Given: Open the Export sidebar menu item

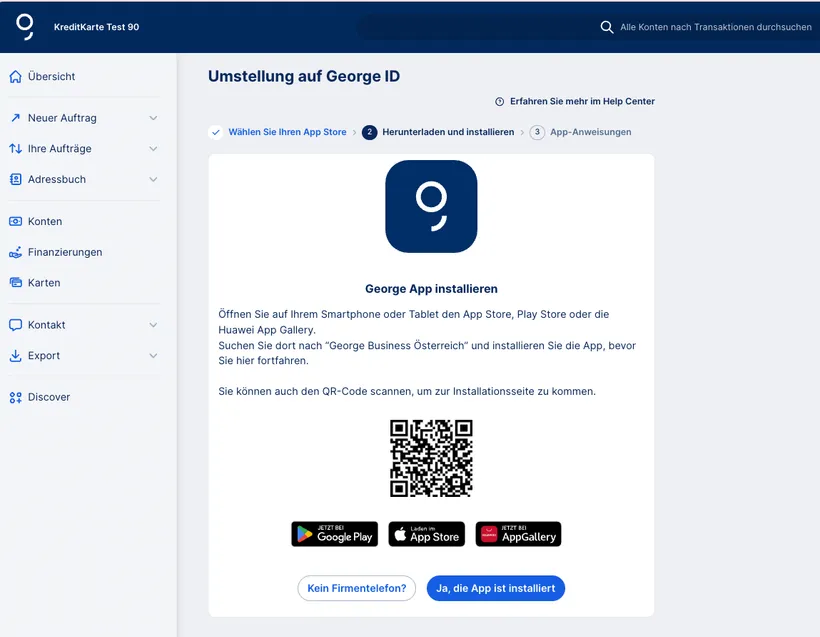Looking at the screenshot, I should (44, 356).
